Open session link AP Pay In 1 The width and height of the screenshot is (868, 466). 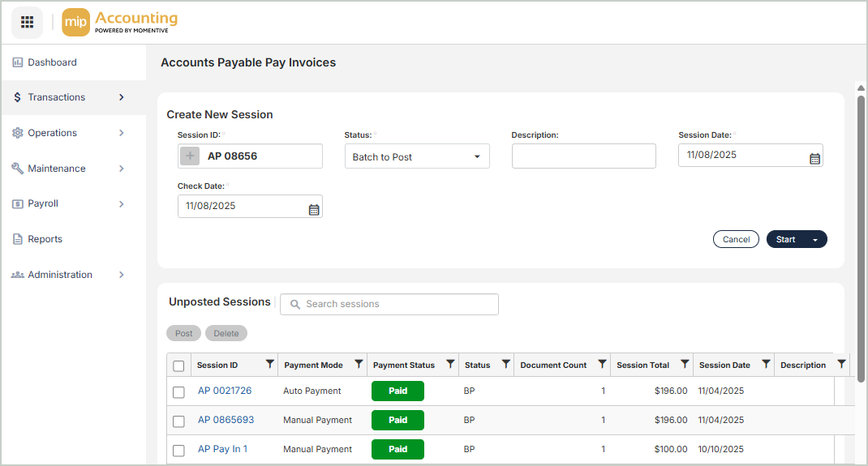pos(222,449)
